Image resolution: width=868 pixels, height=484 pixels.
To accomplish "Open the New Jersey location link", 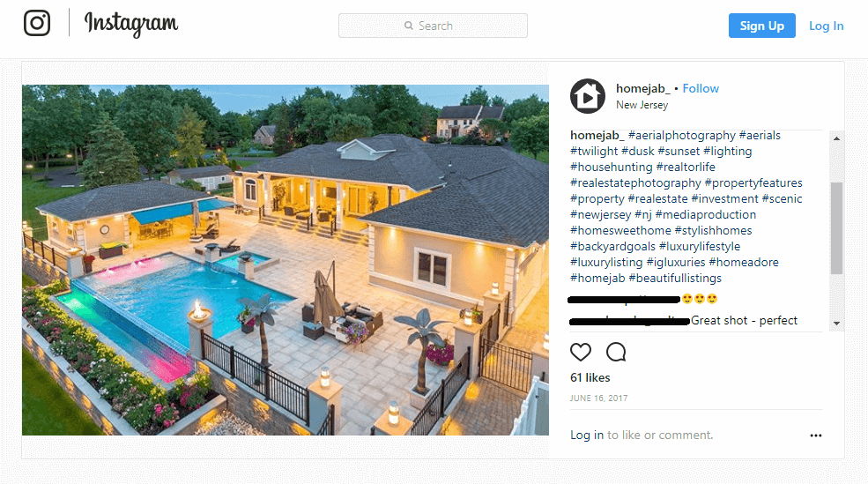I will pyautogui.click(x=642, y=105).
